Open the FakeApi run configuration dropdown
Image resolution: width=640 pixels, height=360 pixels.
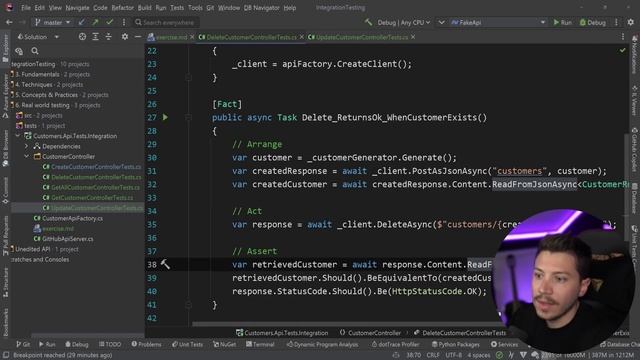point(498,22)
